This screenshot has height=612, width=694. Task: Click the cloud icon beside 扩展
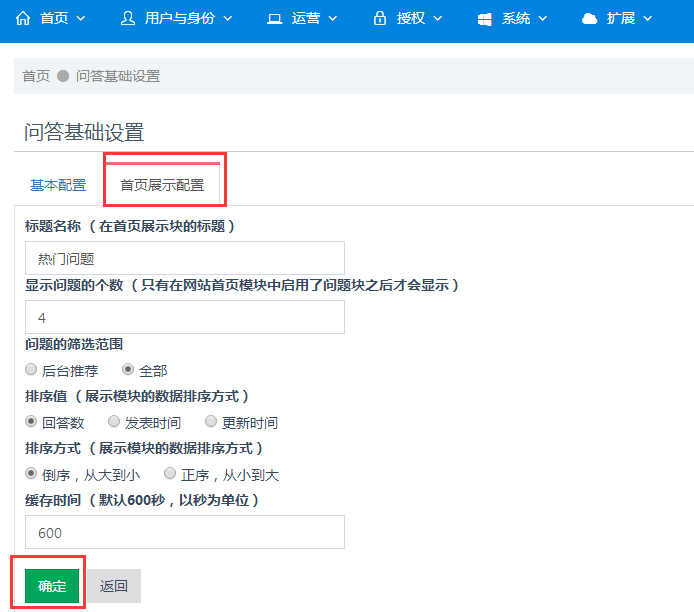tap(589, 19)
